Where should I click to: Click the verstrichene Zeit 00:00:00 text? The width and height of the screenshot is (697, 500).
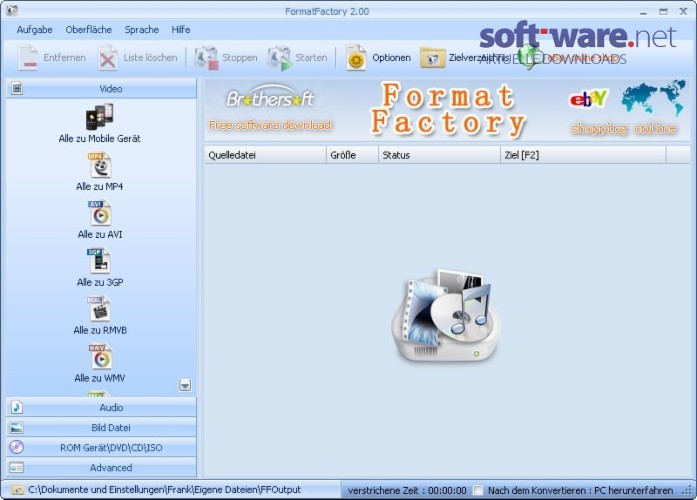[x=407, y=491]
